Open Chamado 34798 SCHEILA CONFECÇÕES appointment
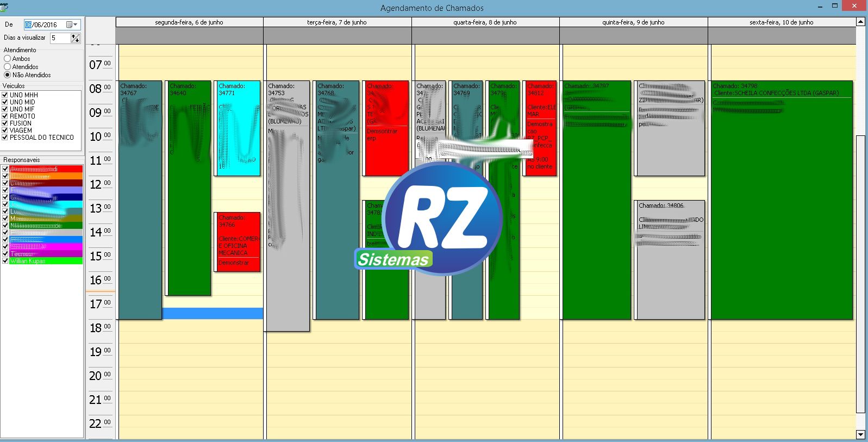Viewport: 868px width, 442px height. click(782, 200)
